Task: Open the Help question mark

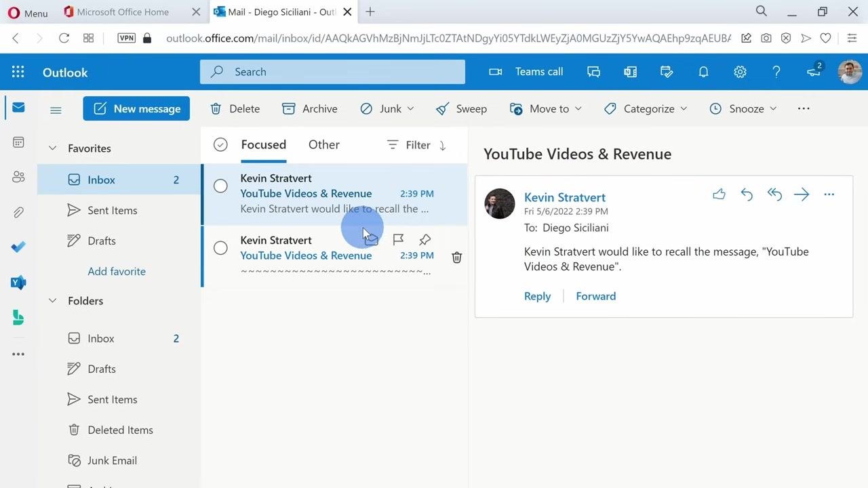Action: click(x=776, y=72)
